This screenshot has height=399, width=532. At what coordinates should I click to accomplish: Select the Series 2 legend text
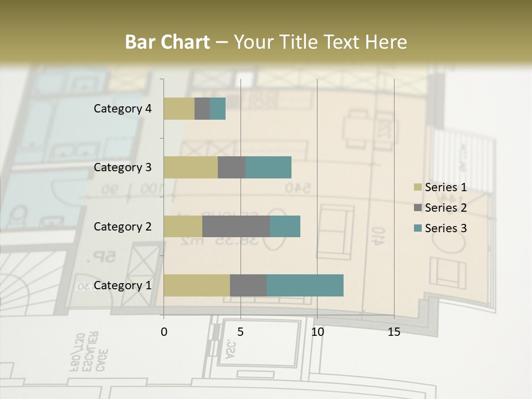click(446, 208)
